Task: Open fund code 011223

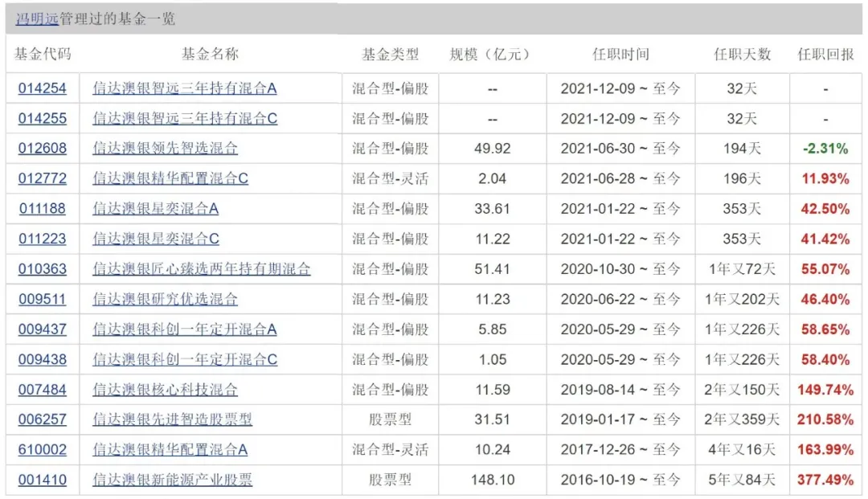Action: (42, 239)
